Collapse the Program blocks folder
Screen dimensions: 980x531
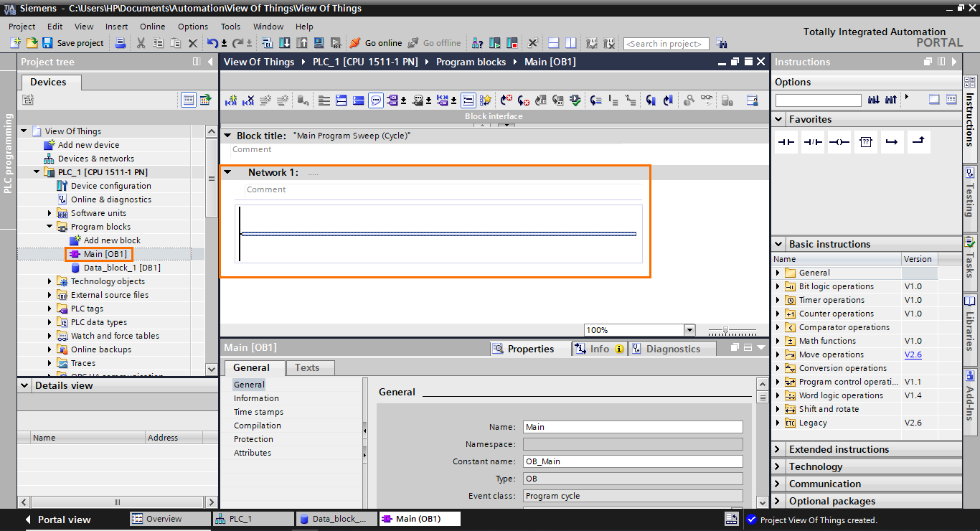click(50, 227)
